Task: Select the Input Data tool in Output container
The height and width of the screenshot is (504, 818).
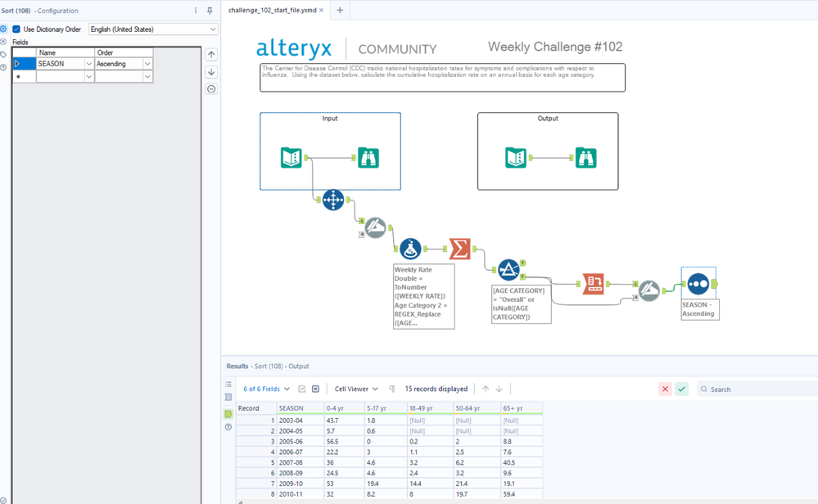Action: (x=516, y=157)
